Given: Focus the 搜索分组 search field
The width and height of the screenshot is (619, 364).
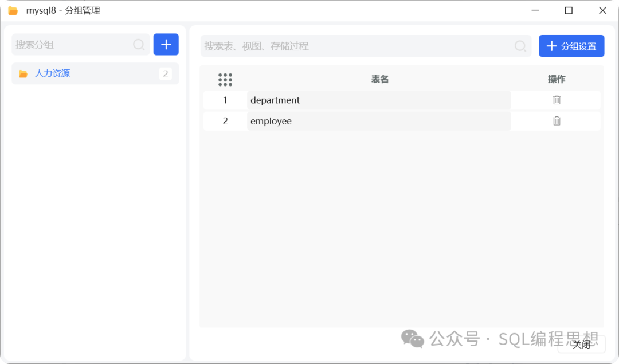Looking at the screenshot, I should (72, 45).
